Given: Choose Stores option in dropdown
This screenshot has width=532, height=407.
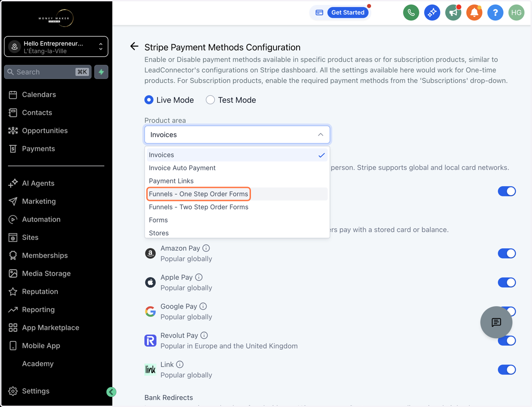Looking at the screenshot, I should pos(237,233).
